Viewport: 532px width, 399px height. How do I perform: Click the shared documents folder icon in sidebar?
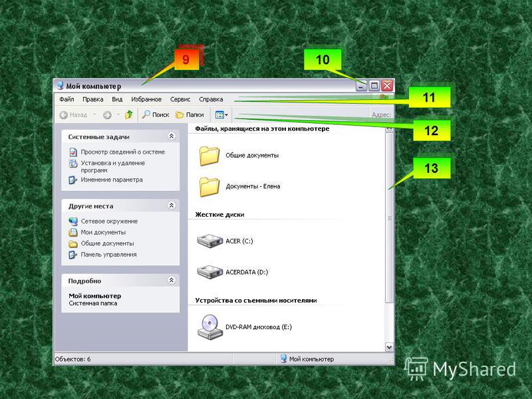(x=73, y=243)
